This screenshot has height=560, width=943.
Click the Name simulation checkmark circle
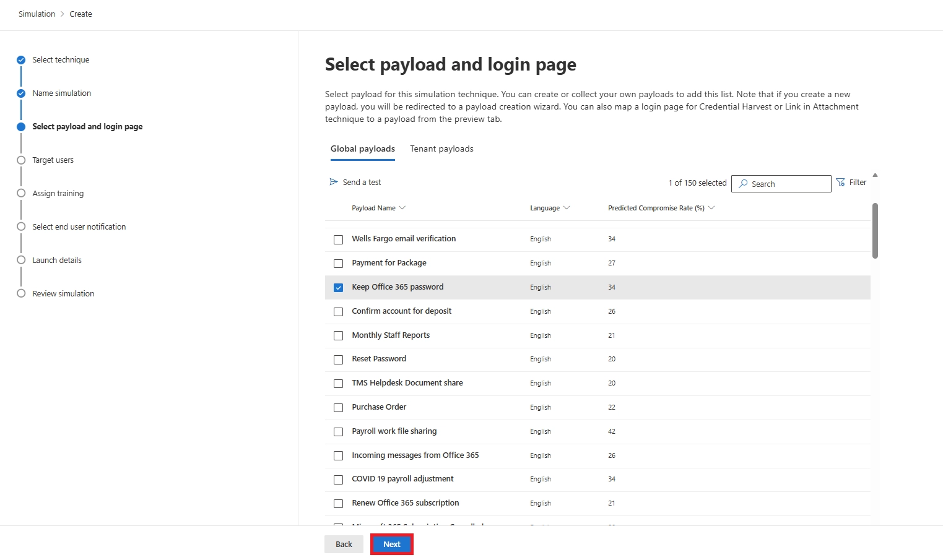point(20,93)
